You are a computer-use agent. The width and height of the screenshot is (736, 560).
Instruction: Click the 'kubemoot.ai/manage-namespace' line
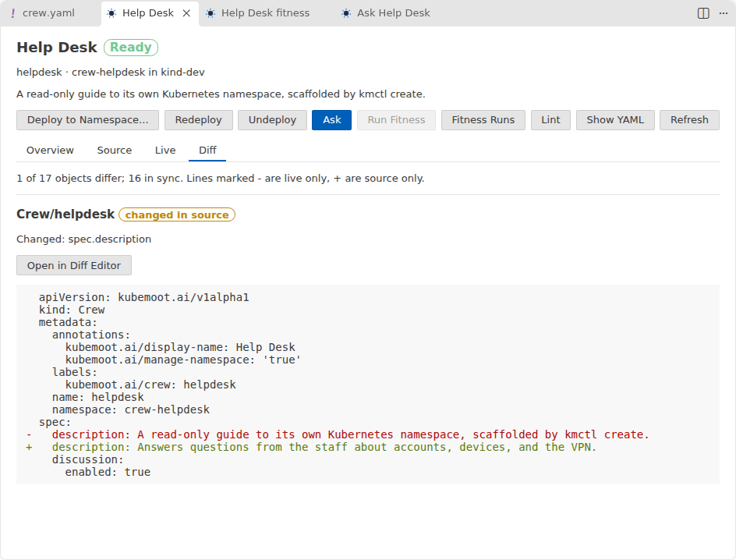tap(183, 360)
